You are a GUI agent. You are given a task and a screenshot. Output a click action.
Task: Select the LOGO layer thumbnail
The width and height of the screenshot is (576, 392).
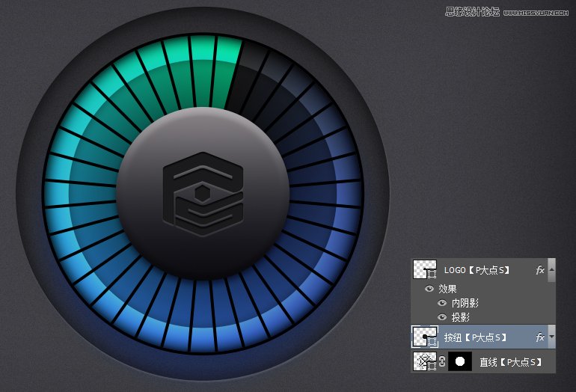click(x=425, y=270)
